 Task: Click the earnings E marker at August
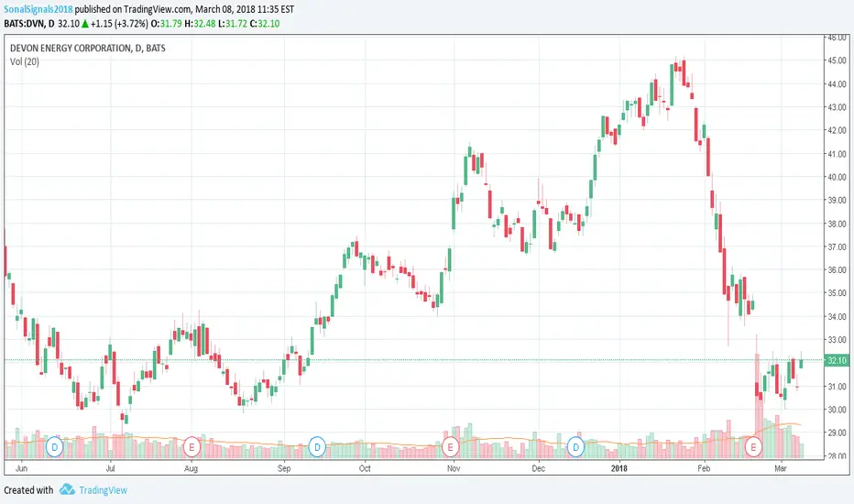[x=192, y=447]
